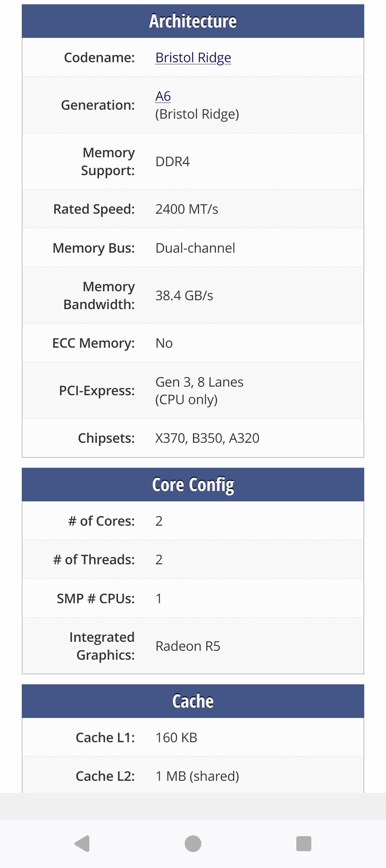
Task: Click the 160 KB Cache L1 value
Action: [176, 737]
